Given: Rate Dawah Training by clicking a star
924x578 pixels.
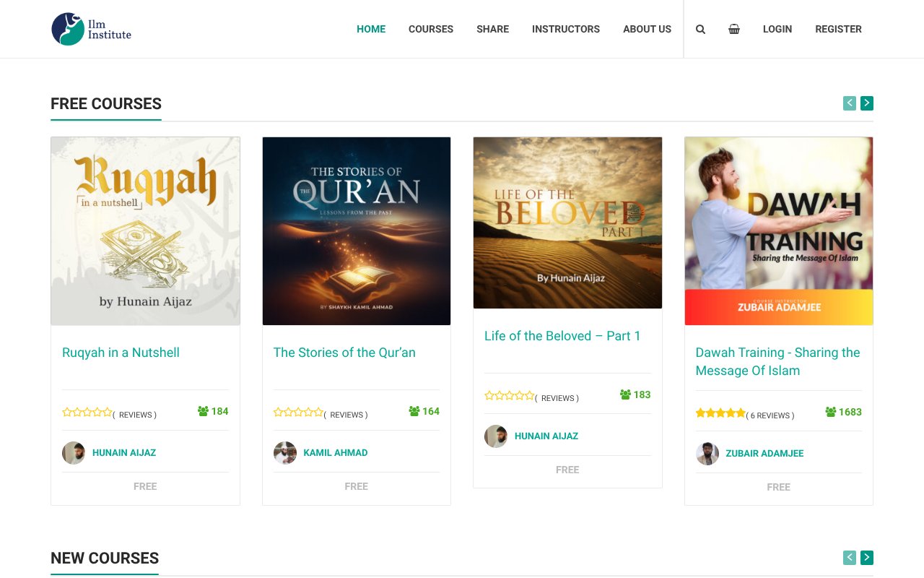Looking at the screenshot, I should point(720,412).
